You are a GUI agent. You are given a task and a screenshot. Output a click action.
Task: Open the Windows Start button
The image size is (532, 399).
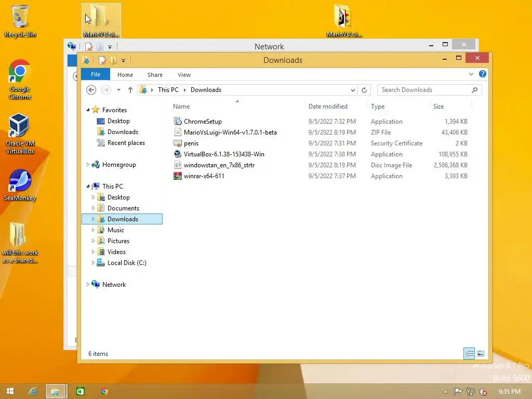10,391
